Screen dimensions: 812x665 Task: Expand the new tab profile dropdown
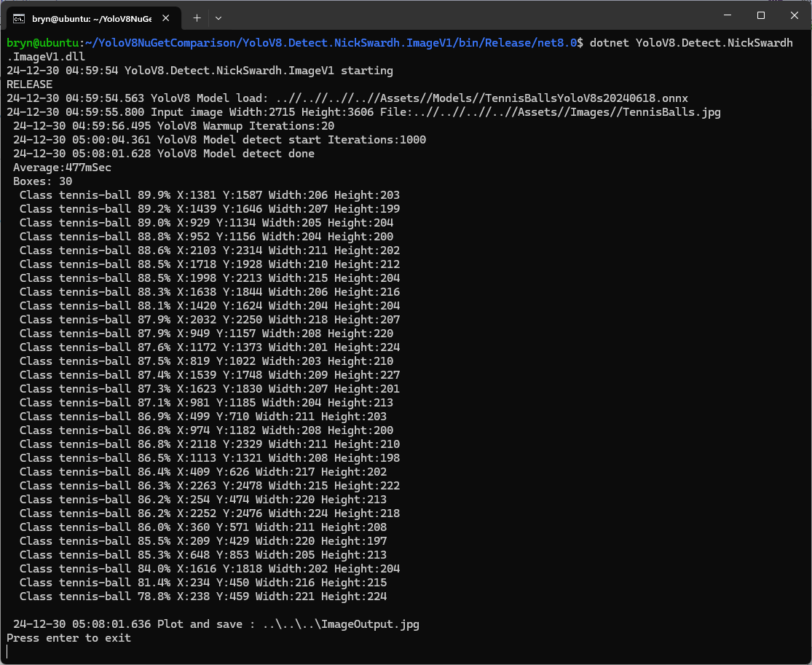click(218, 17)
